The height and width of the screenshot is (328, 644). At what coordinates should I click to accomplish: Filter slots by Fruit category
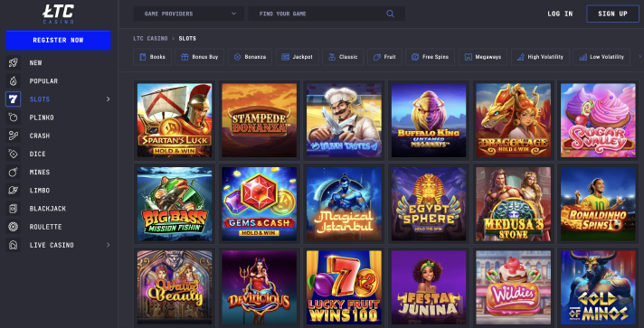tap(384, 57)
